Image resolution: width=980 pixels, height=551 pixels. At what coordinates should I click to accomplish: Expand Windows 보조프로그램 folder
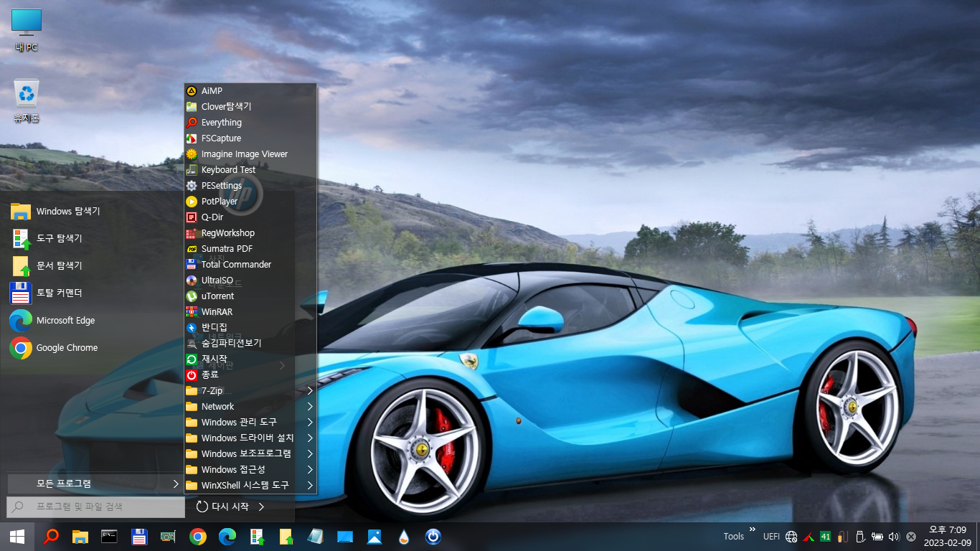[250, 454]
